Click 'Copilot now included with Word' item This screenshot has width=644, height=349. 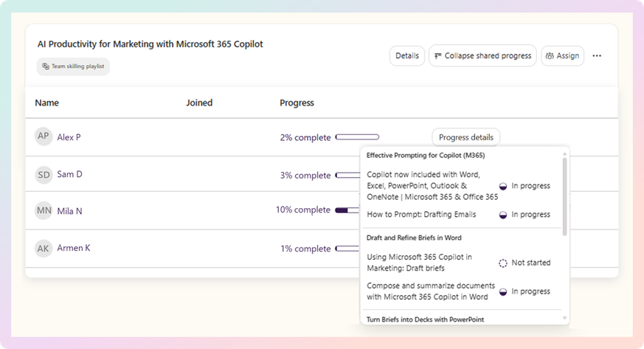pyautogui.click(x=432, y=186)
